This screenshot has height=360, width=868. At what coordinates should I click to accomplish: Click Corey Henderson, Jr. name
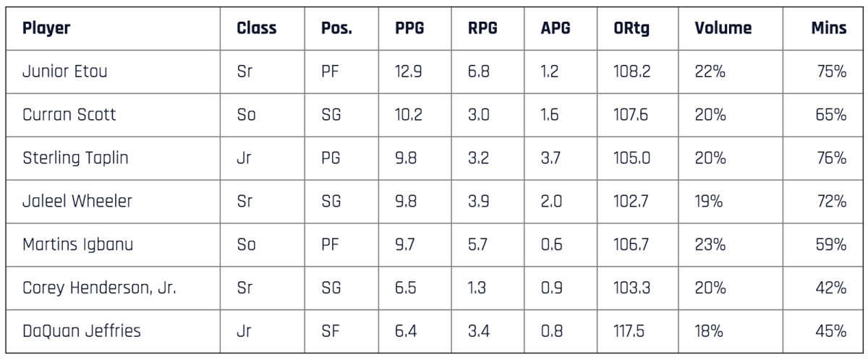click(x=99, y=288)
